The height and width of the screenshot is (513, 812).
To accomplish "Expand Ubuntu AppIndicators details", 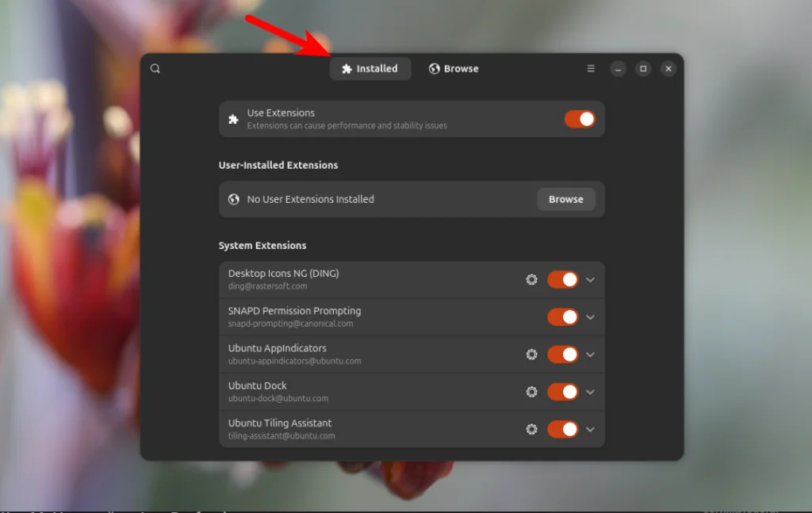I will point(590,354).
